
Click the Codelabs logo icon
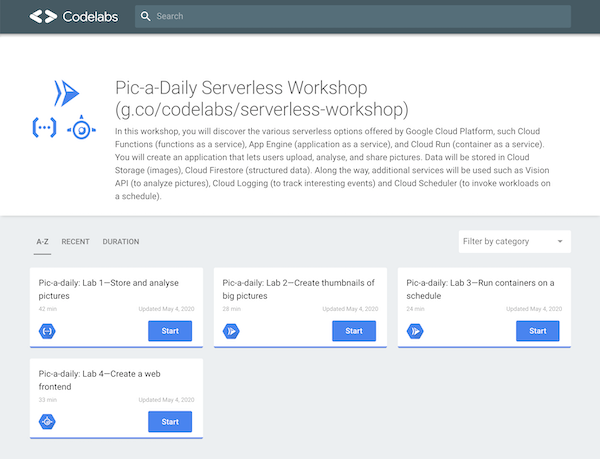pos(43,16)
